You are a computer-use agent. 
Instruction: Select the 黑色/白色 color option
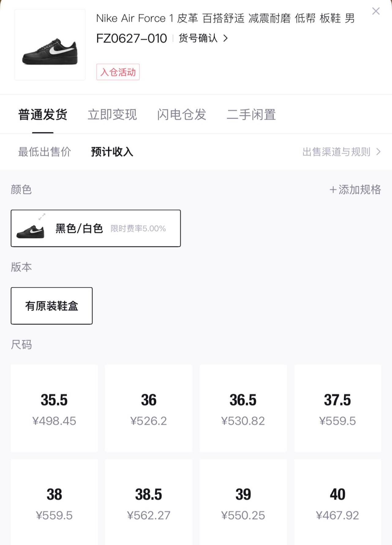pyautogui.click(x=96, y=228)
